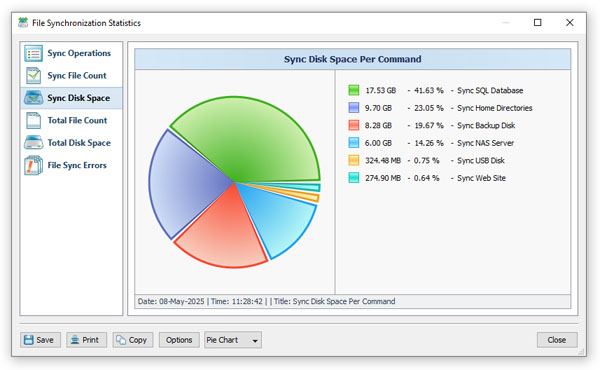Open the Pie Chart type dropdown

(x=233, y=340)
